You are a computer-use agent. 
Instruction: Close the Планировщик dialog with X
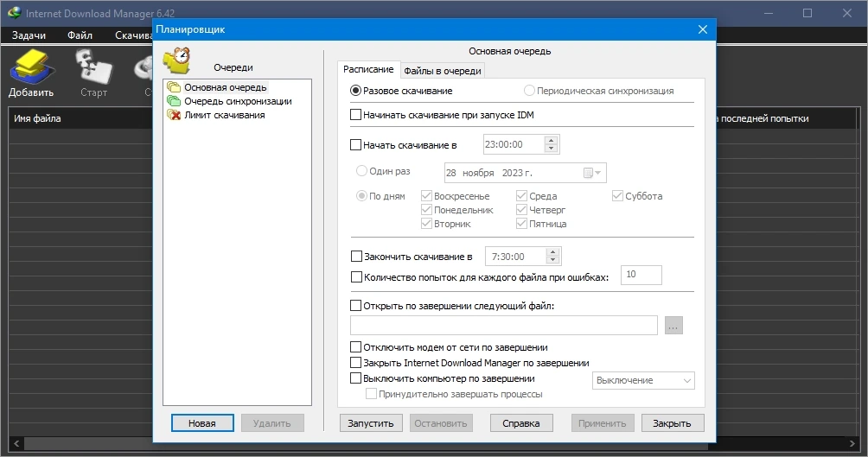(x=703, y=29)
